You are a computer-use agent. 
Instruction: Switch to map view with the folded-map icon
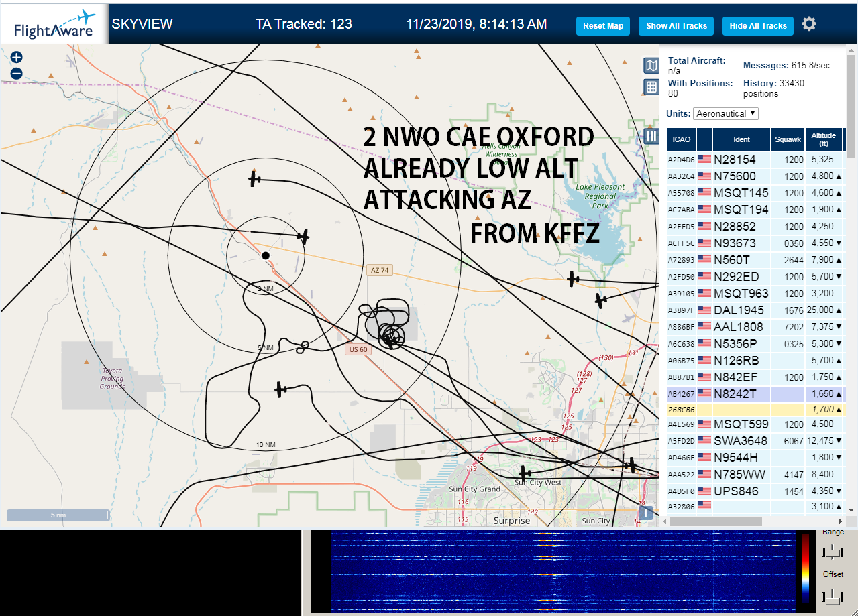[x=651, y=65]
